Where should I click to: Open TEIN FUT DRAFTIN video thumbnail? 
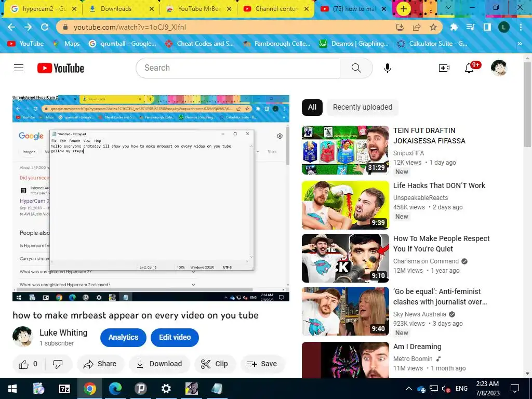point(345,150)
